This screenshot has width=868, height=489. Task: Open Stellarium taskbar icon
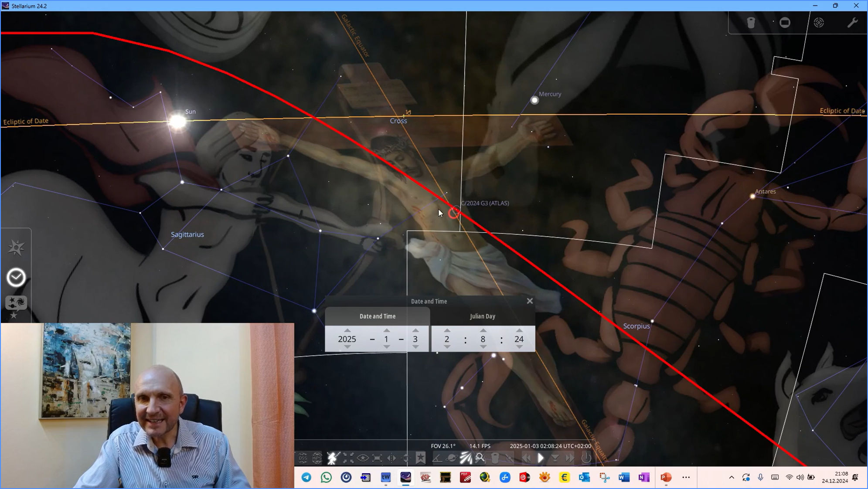pos(405,478)
